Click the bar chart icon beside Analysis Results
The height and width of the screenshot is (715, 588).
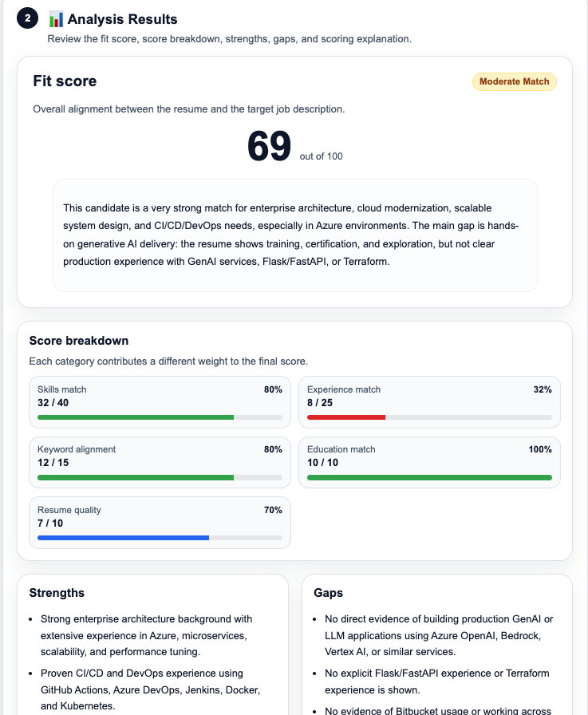pyautogui.click(x=56, y=19)
